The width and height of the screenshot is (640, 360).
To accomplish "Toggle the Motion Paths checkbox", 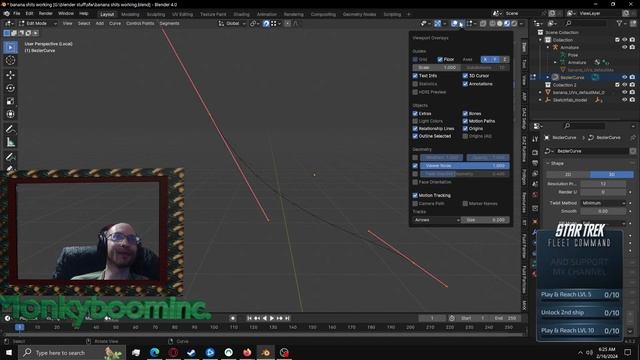I will pyautogui.click(x=465, y=121).
